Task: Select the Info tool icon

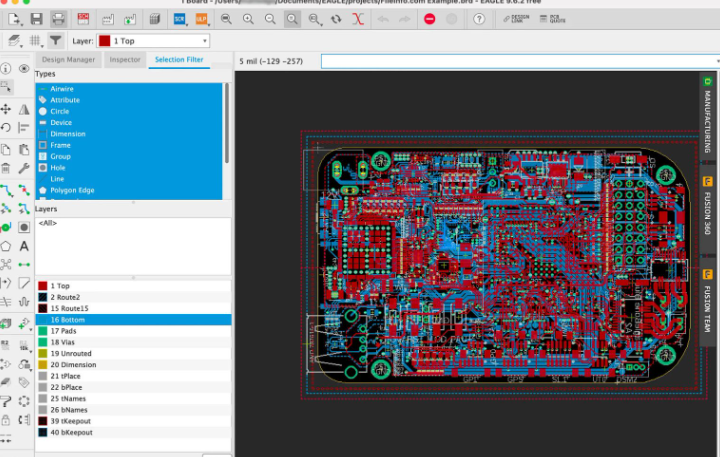Action: [x=6, y=68]
